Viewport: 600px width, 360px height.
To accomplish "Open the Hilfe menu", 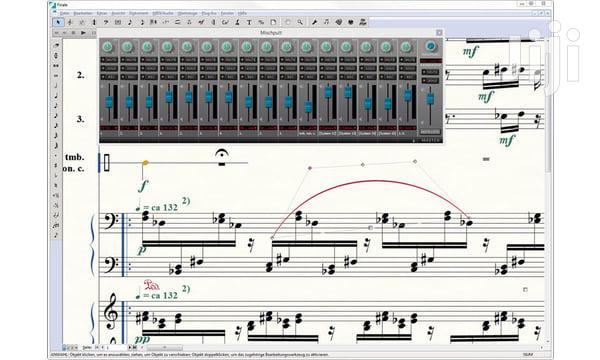I will click(242, 13).
